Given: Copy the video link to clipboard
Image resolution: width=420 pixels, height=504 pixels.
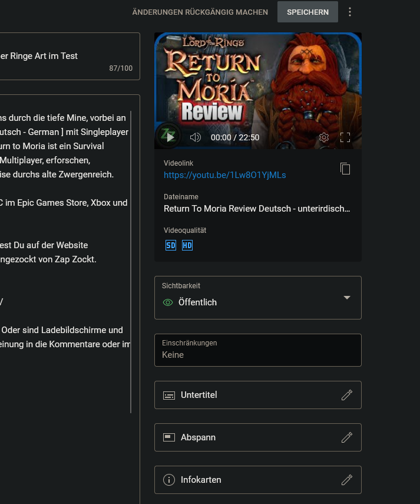Looking at the screenshot, I should point(345,169).
